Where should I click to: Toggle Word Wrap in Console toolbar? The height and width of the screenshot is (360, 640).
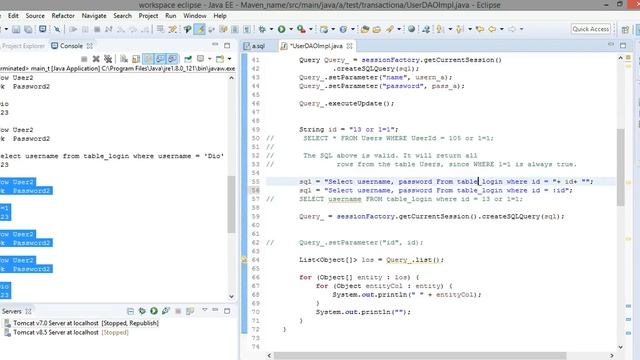coord(148,59)
